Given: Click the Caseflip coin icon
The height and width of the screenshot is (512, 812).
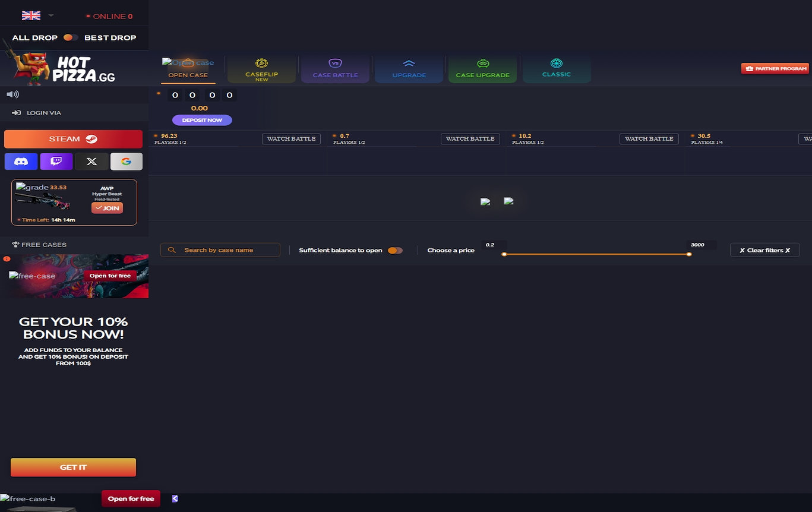Looking at the screenshot, I should [x=261, y=64].
